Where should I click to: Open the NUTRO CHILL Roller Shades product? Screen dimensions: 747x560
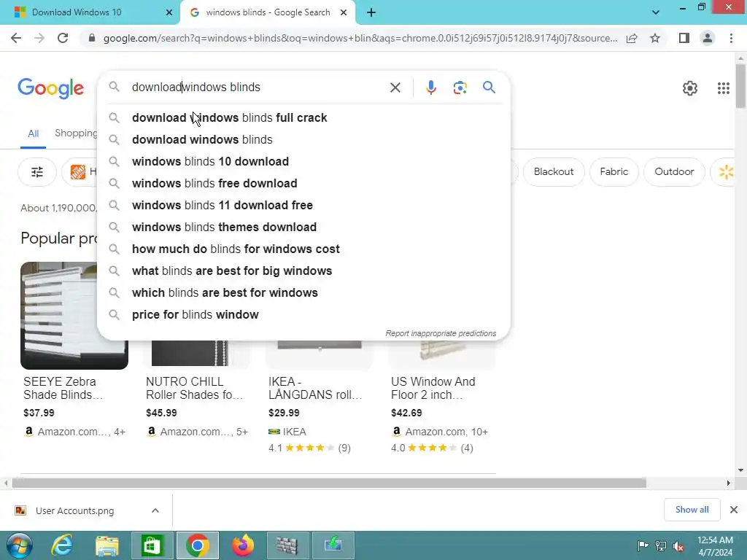point(194,388)
